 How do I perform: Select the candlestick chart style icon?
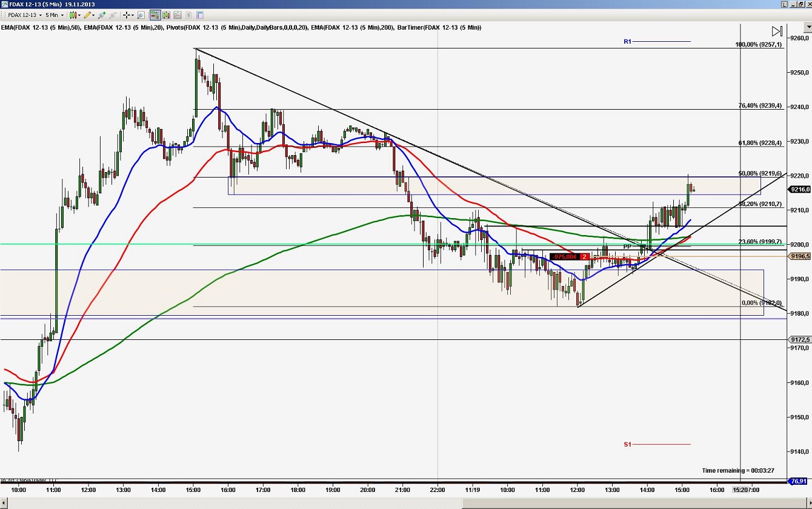tap(73, 15)
